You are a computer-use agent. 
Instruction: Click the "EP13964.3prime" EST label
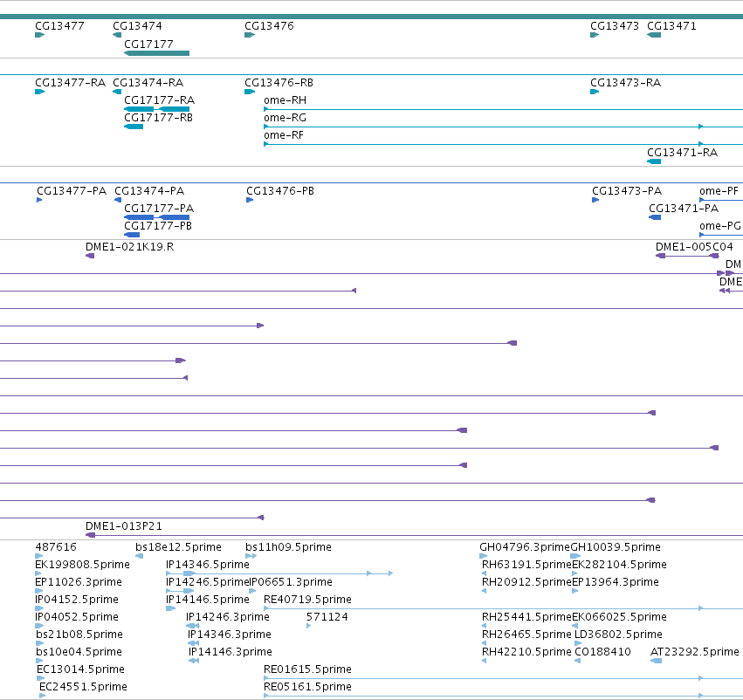click(616, 582)
